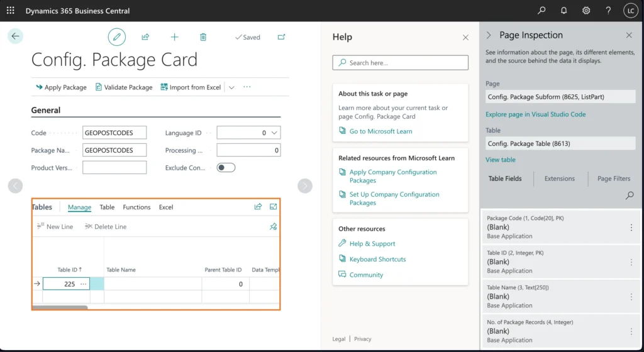Click New Line in Tables
This screenshot has width=644, height=352.
55,226
